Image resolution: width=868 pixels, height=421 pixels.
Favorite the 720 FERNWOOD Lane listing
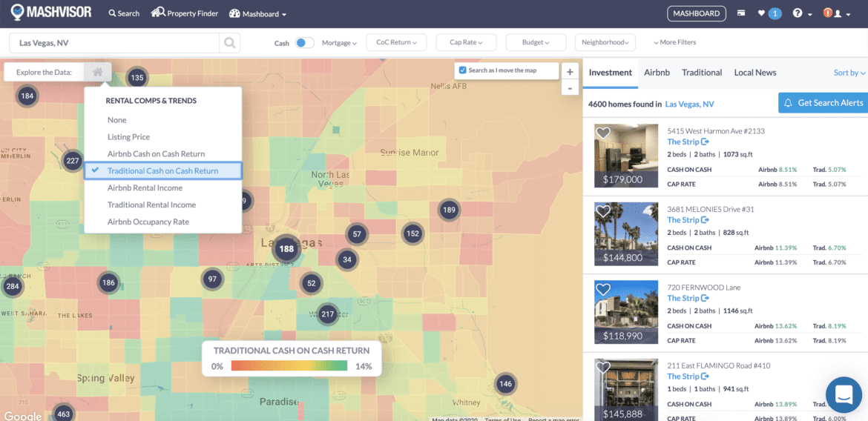point(603,289)
